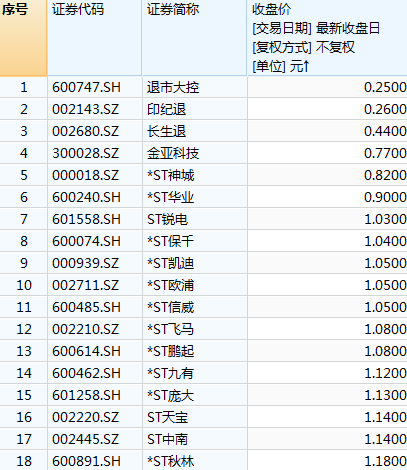This screenshot has width=407, height=470.
Task: Select stock name *ST凯迪
Action: [x=170, y=263]
